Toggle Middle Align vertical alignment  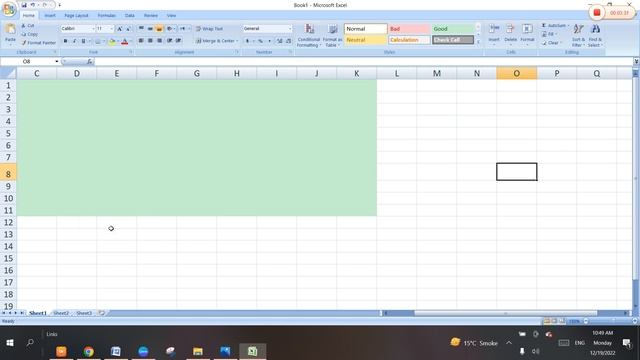tap(150, 29)
